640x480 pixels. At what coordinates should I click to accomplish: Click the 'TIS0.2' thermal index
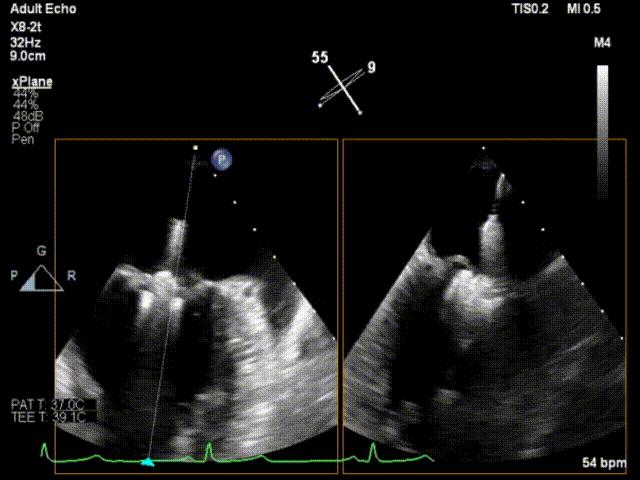tap(530, 9)
